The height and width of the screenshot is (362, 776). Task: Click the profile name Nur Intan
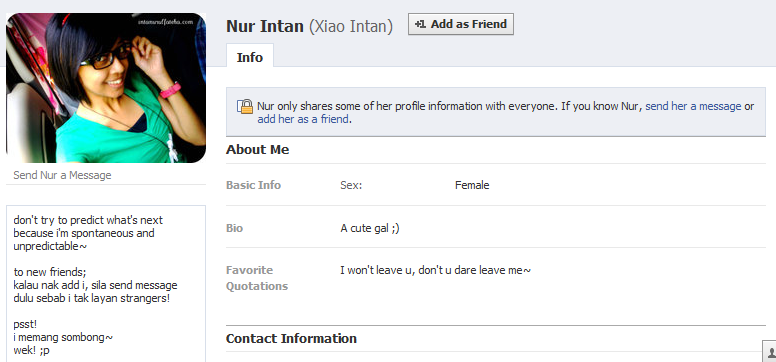click(265, 26)
